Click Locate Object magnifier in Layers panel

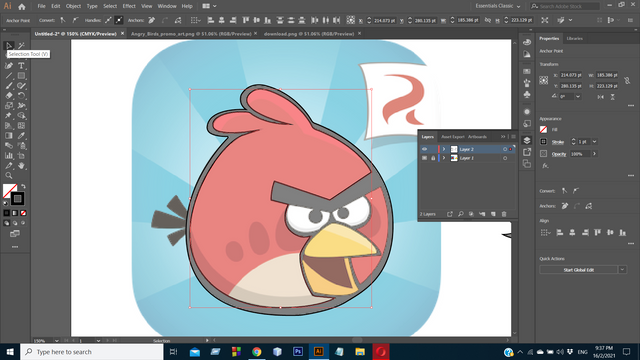coord(460,214)
